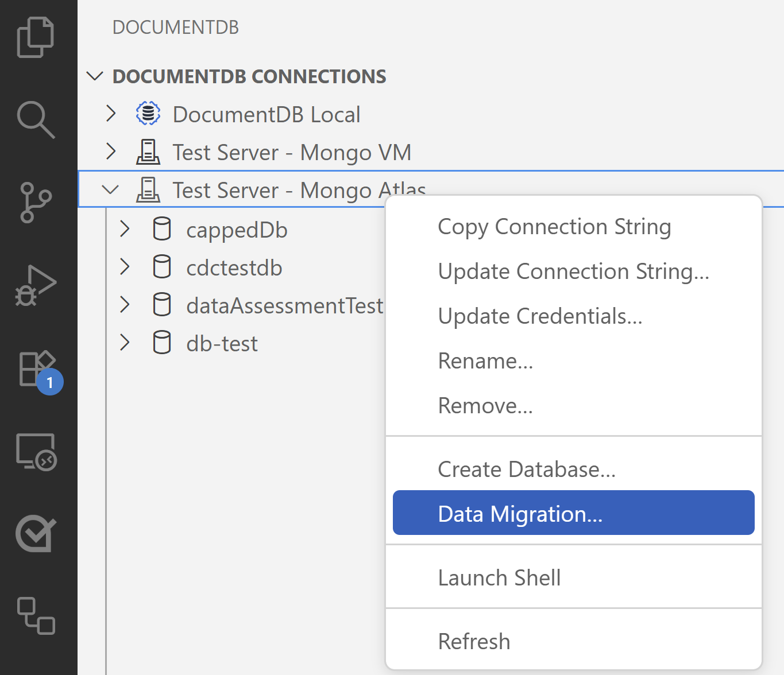Expand the DocumentDB Local connection

[110, 114]
